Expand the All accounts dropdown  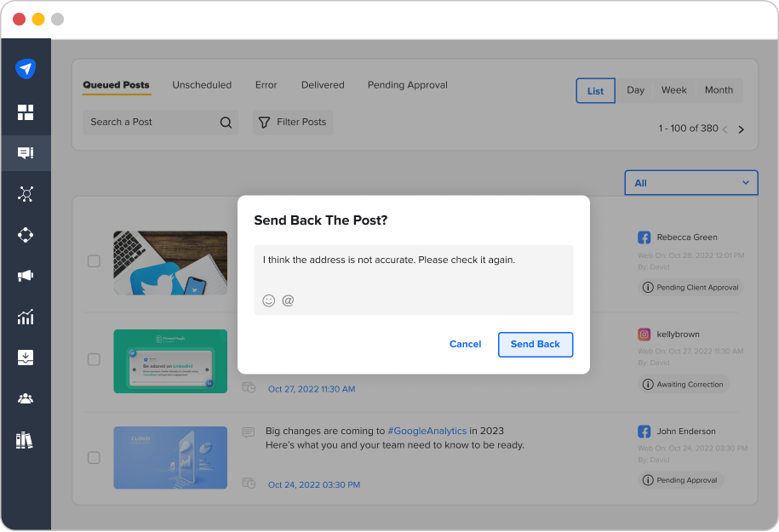pyautogui.click(x=690, y=183)
